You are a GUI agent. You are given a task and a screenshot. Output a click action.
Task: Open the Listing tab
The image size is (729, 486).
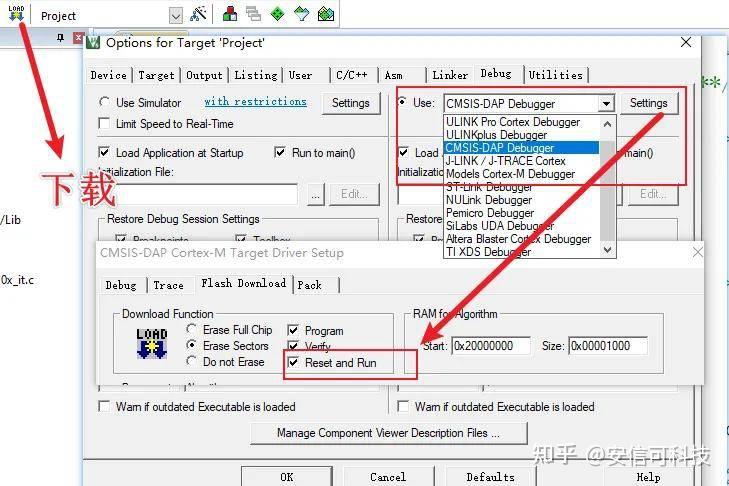(x=255, y=75)
